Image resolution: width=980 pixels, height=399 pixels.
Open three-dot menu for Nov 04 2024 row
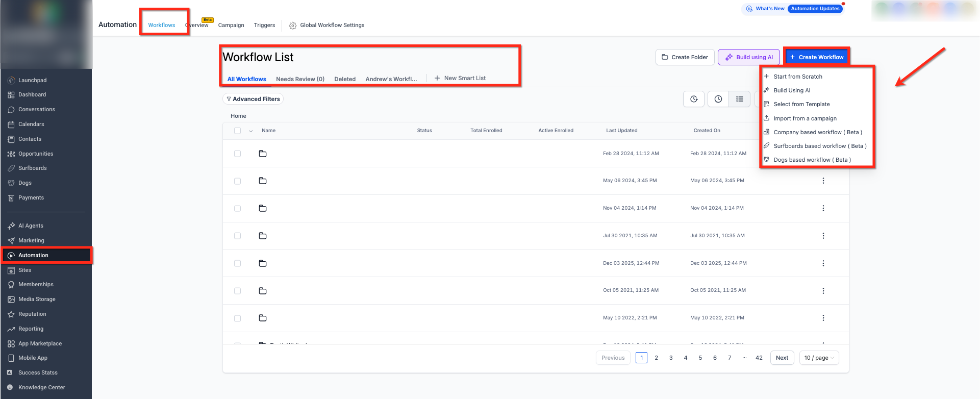tap(823, 208)
